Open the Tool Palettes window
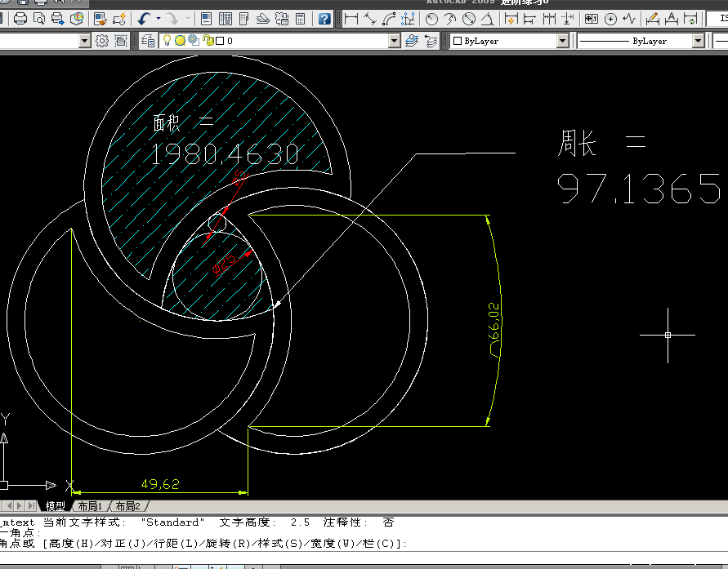 click(243, 19)
